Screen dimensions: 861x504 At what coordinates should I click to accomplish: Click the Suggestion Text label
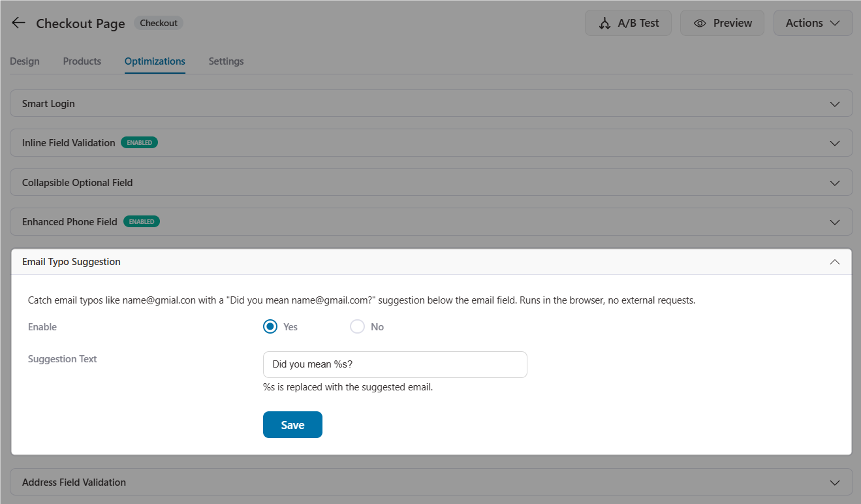[62, 359]
